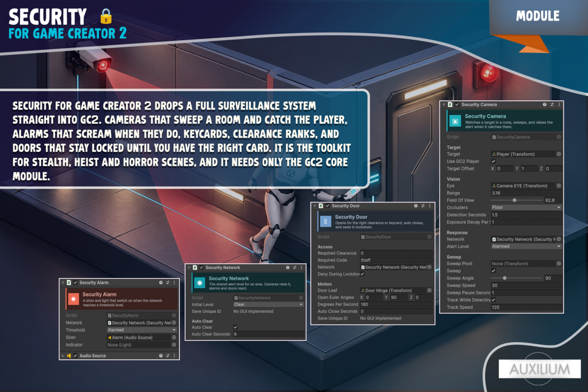The image size is (588, 392).
Task: Open help for Security Alarm component
Action: tap(161, 282)
